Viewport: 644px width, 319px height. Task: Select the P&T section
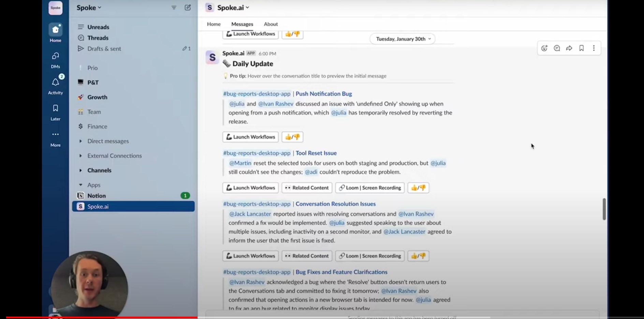93,82
